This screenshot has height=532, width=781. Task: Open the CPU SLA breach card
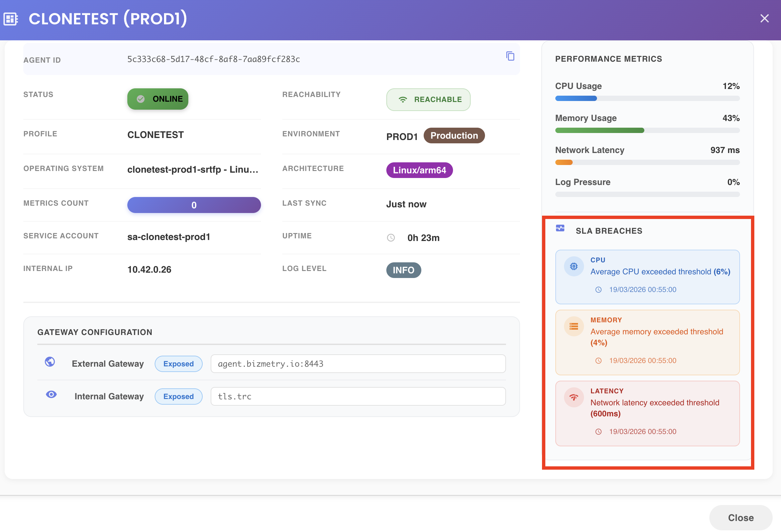click(647, 277)
